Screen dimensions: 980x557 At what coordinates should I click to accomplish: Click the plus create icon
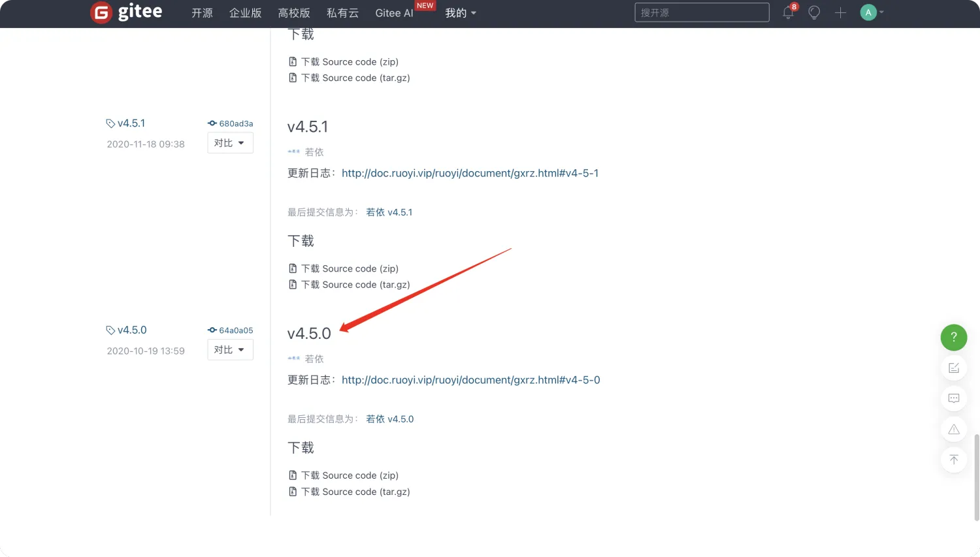pos(840,12)
